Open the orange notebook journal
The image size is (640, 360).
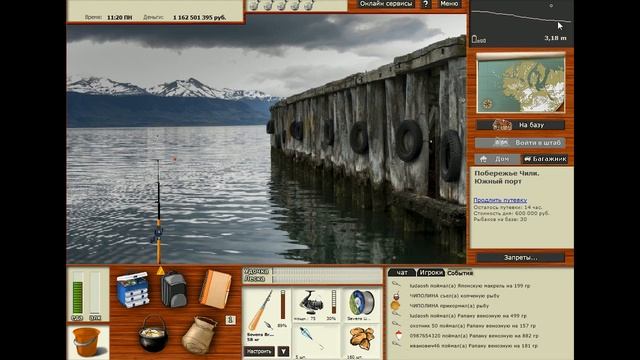click(215, 289)
